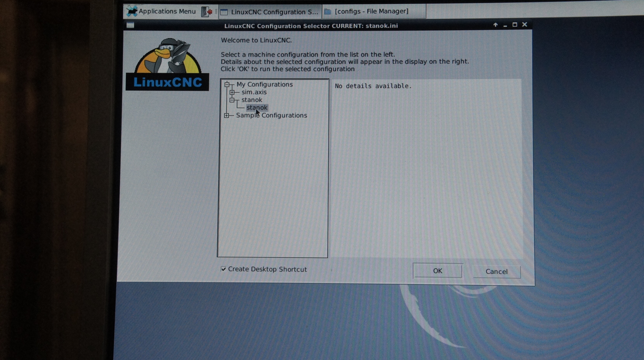Image resolution: width=644 pixels, height=360 pixels.
Task: Close the Configuration Selector window
Action: point(524,24)
